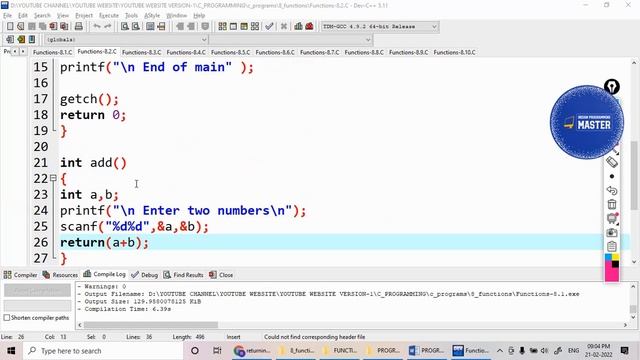Pick the black annotation color

(x=615, y=264)
